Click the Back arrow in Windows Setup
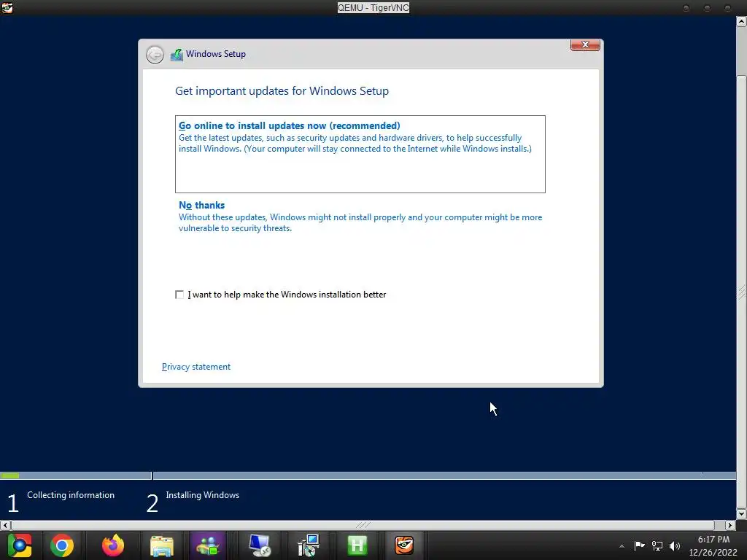 (x=155, y=55)
